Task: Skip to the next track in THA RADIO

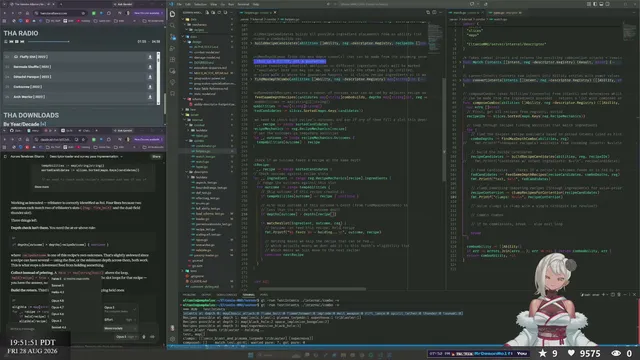Action: [x=22, y=42]
